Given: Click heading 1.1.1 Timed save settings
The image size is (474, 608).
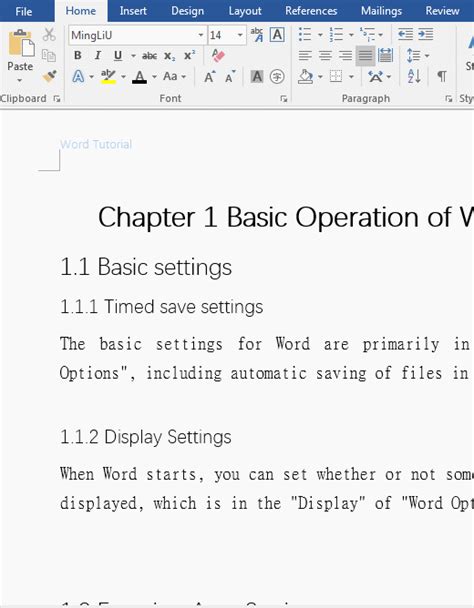Looking at the screenshot, I should [162, 307].
